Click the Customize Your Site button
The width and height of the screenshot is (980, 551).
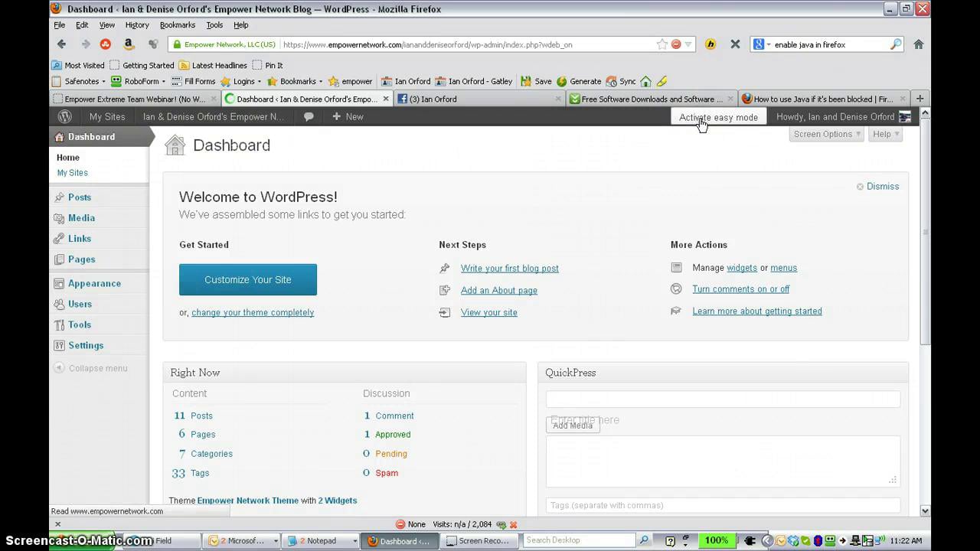(x=248, y=280)
